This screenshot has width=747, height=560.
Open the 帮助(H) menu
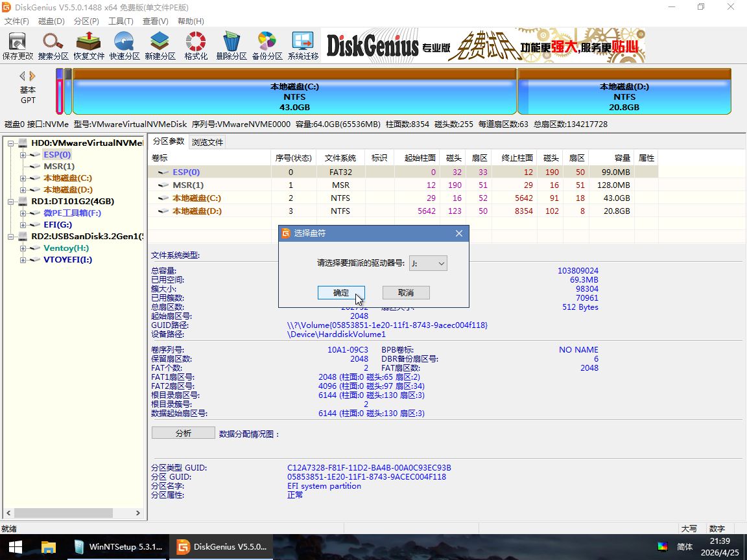click(191, 21)
